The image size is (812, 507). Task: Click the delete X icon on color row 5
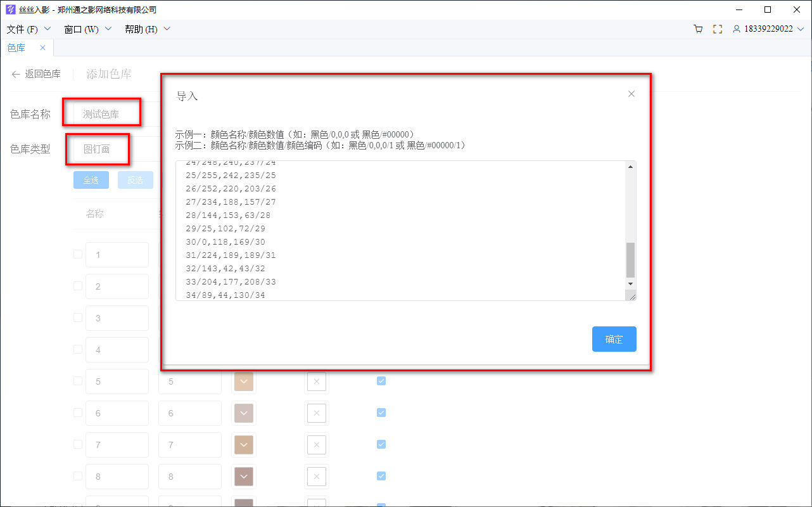pyautogui.click(x=316, y=381)
